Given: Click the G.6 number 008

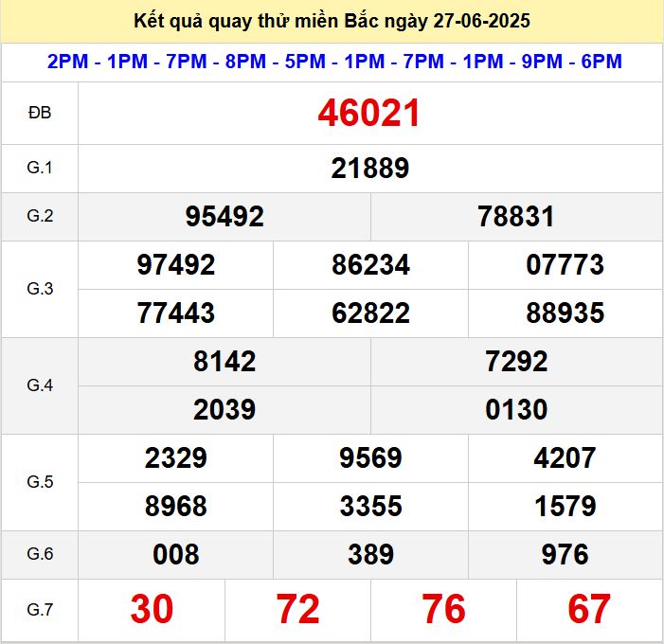Looking at the screenshot, I should pos(176,554).
